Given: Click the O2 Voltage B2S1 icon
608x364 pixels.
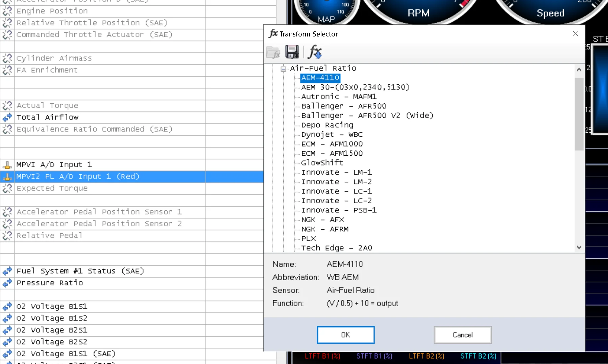Looking at the screenshot, I should [x=7, y=330].
